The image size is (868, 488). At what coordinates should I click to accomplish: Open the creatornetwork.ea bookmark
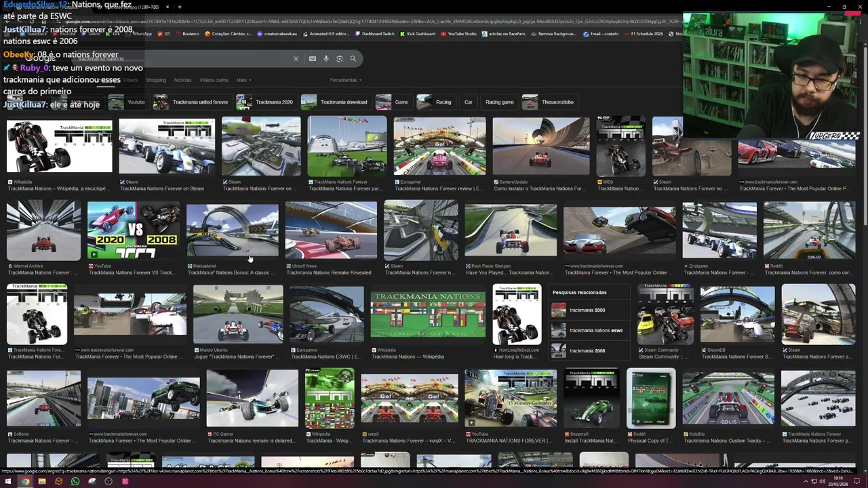[277, 34]
